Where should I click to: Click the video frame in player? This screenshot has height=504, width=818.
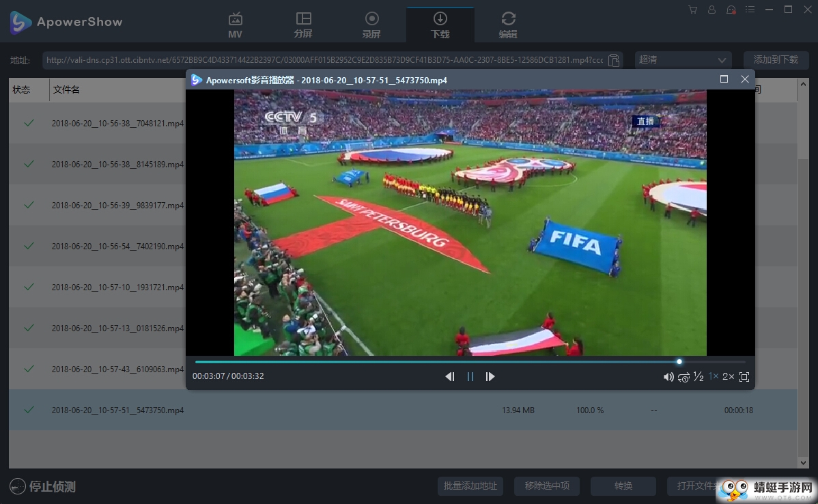click(x=470, y=223)
